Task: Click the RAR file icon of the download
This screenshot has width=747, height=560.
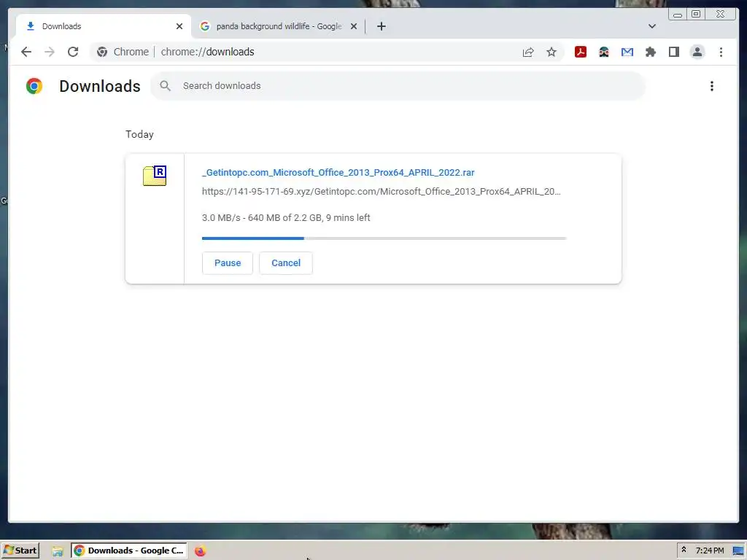Action: [155, 176]
